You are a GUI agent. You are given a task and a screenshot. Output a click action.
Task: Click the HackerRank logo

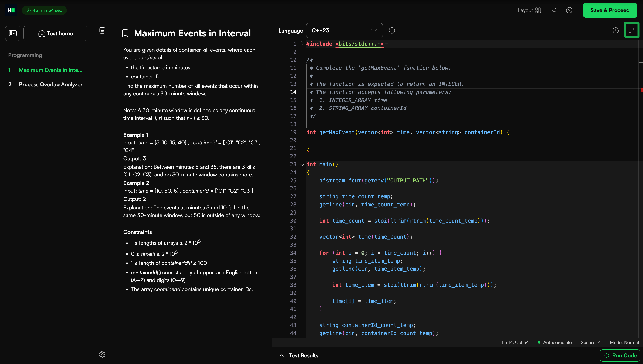point(11,10)
